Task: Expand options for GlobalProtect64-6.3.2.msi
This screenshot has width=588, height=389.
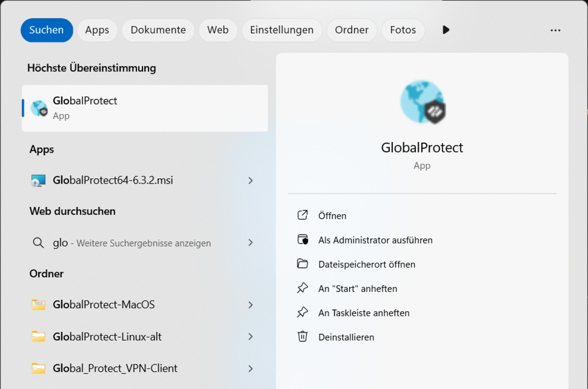Action: point(250,181)
